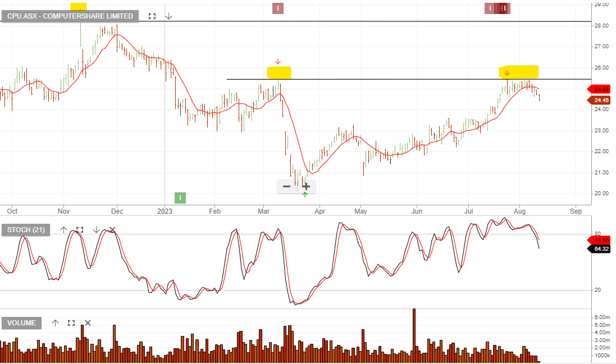Open the green 'I' event marker near 2023

(x=180, y=197)
